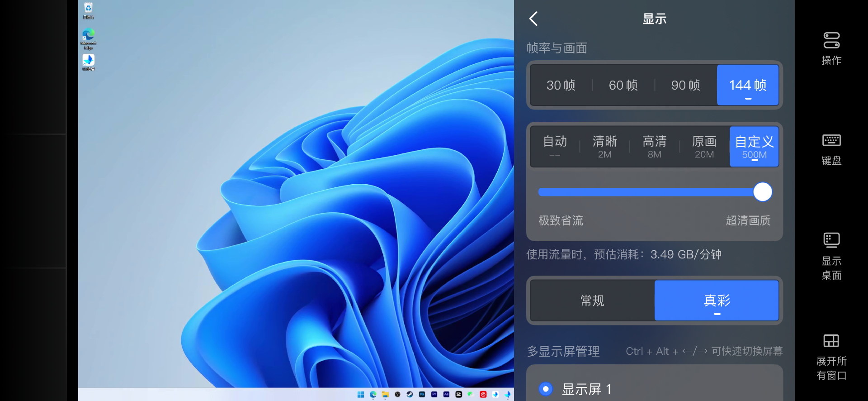The width and height of the screenshot is (868, 401).
Task: Launch Steam from the taskbar
Action: (x=410, y=394)
